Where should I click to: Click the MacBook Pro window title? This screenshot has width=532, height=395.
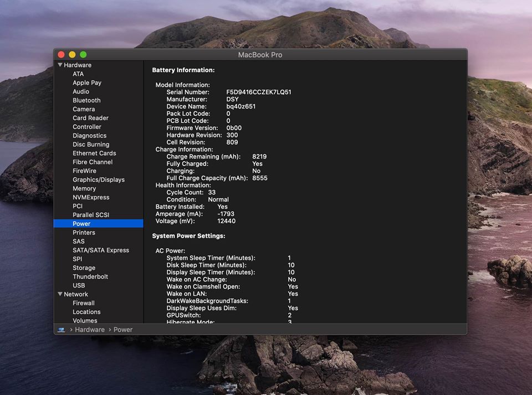260,55
